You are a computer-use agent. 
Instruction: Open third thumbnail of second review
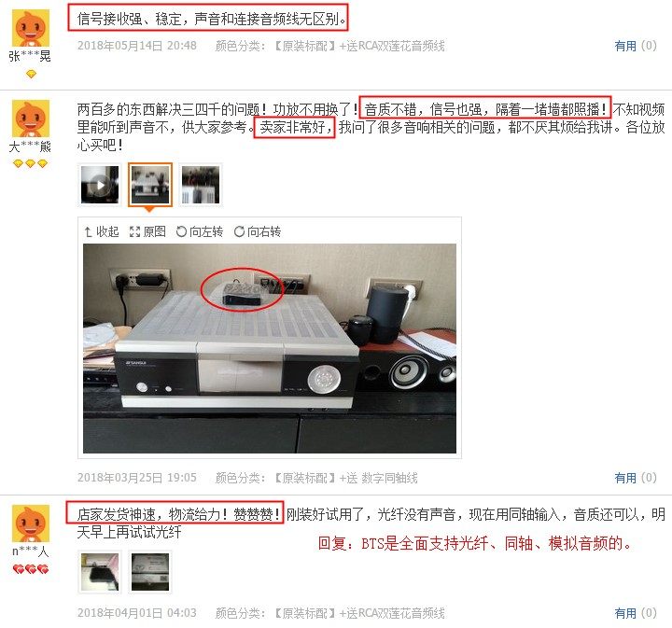click(201, 185)
